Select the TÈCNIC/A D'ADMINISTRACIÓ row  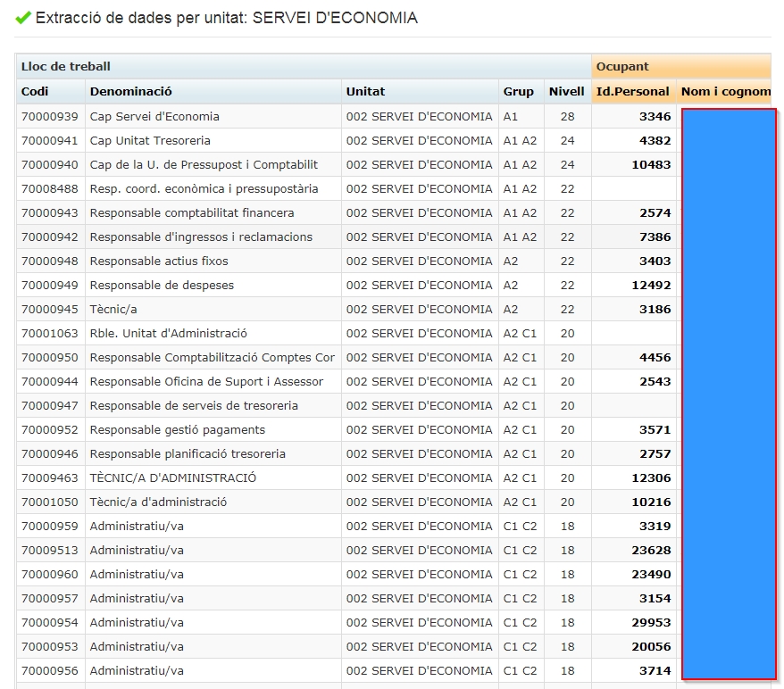point(173,477)
